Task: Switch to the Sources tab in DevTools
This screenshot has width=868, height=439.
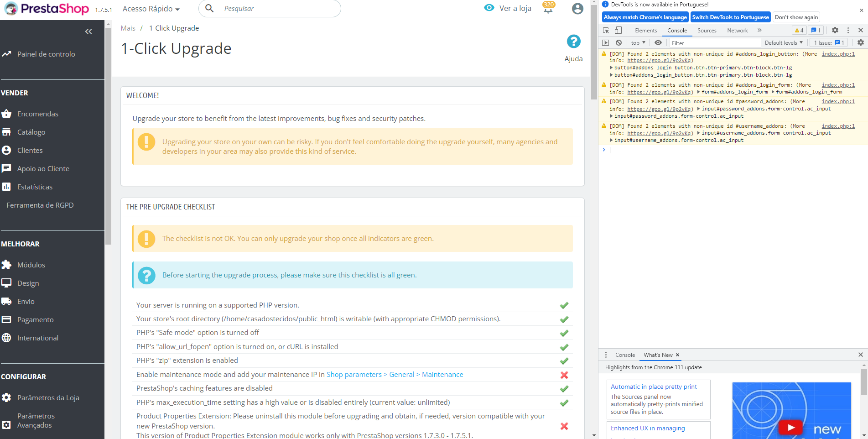Action: point(707,30)
